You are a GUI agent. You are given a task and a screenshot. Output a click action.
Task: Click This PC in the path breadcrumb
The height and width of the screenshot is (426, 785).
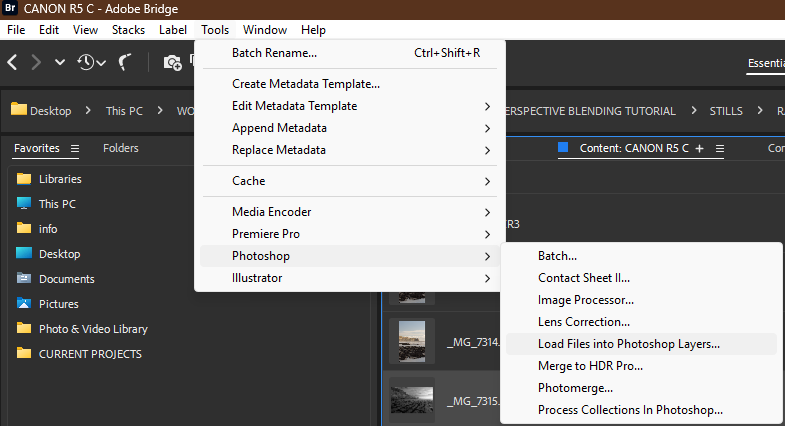[124, 111]
